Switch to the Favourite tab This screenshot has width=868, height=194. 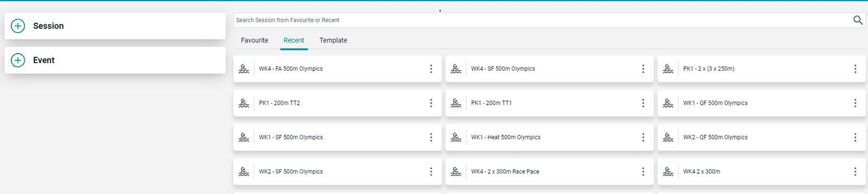pos(255,40)
